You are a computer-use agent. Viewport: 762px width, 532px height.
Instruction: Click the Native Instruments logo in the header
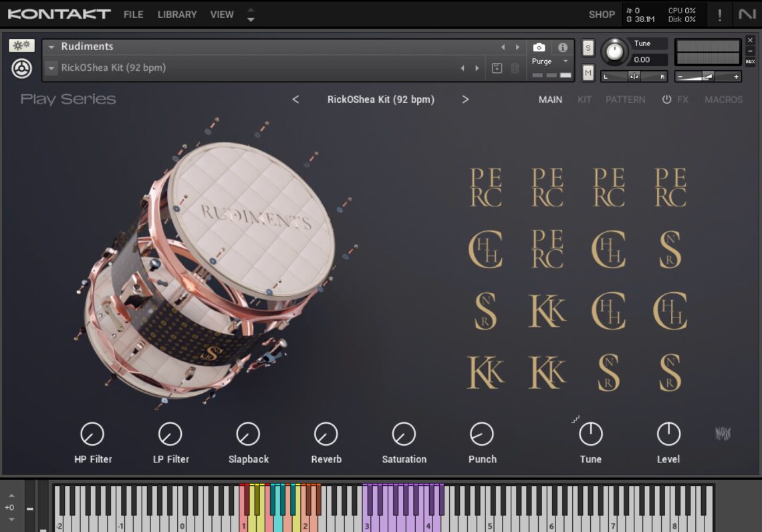pos(747,14)
